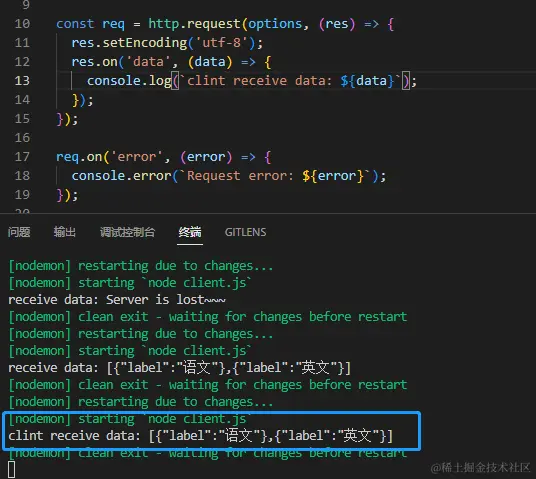Screen dimensions: 536x479
Task: Open the 问题 panel tab
Action: tap(19, 232)
